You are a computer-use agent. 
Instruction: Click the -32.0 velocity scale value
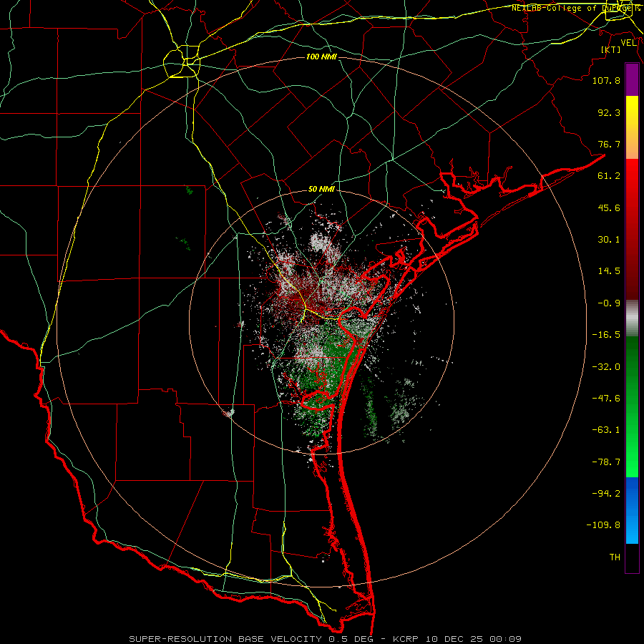coord(606,367)
